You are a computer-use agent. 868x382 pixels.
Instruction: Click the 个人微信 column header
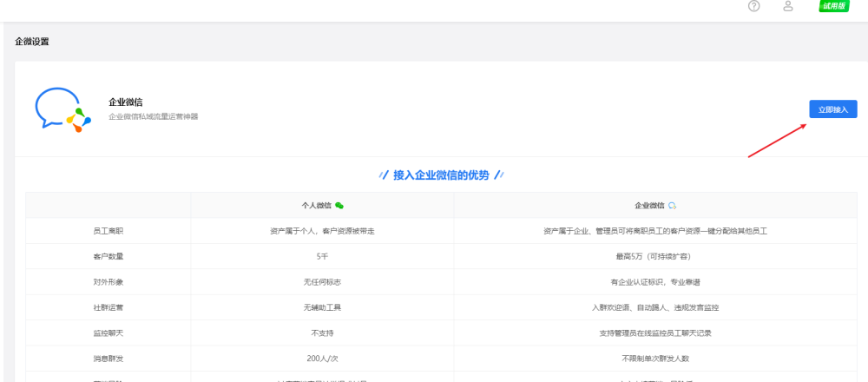(x=317, y=206)
